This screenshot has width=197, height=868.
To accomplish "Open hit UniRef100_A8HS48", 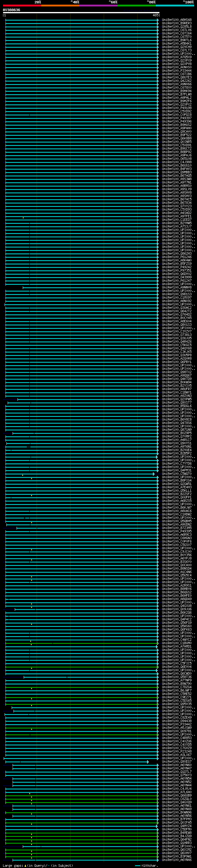I will click(x=177, y=20).
